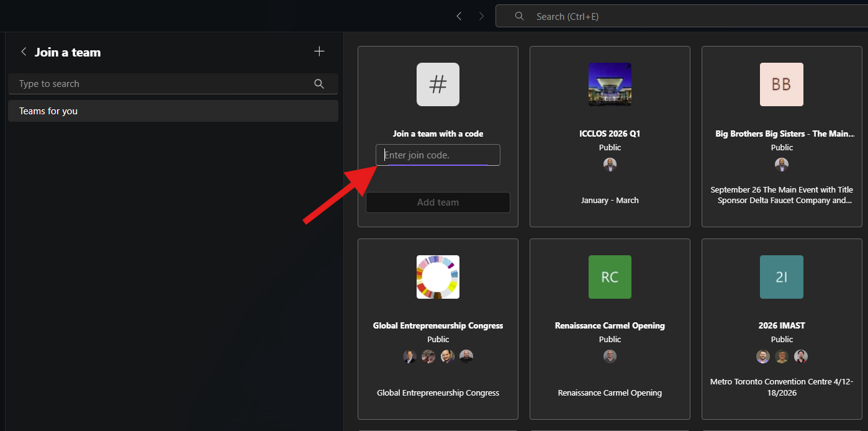The image size is (868, 431).
Task: Open the ICCLOS 2026 Q1 building thumbnail
Action: [x=610, y=84]
